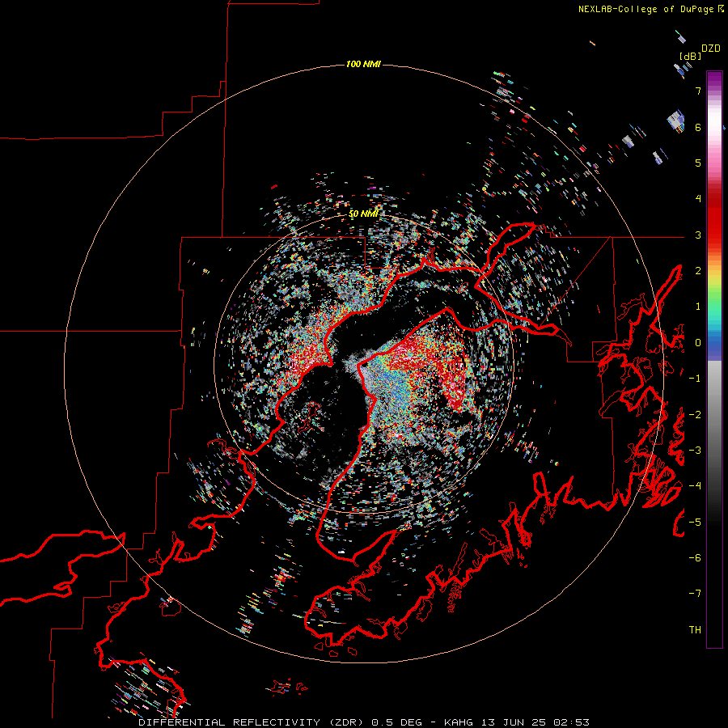Click the NEXLAB-College of DuPage label
The image size is (728, 728).
click(645, 9)
